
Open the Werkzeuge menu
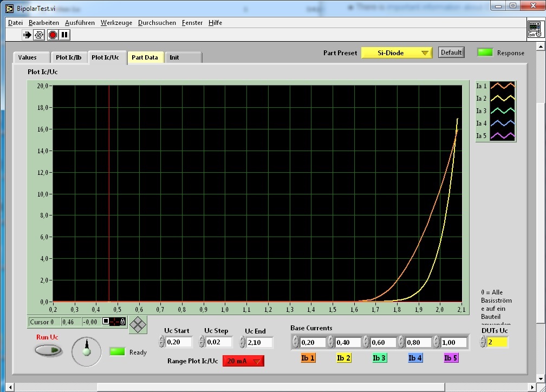click(116, 23)
